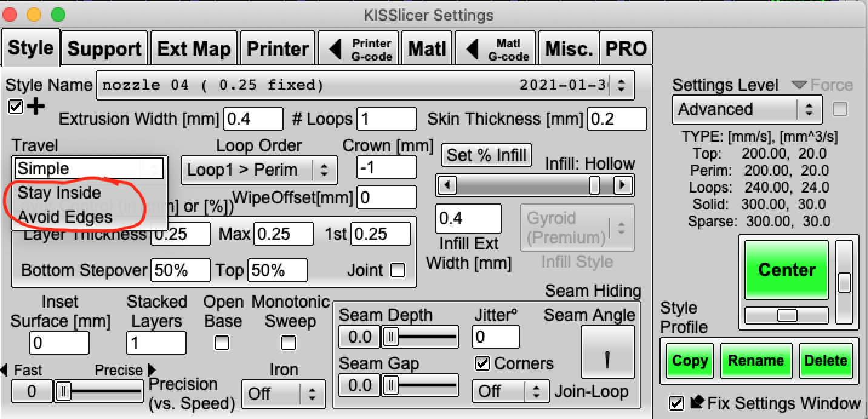Enable the Joint checkbox
Image resolution: width=868 pixels, height=419 pixels.
[x=398, y=270]
